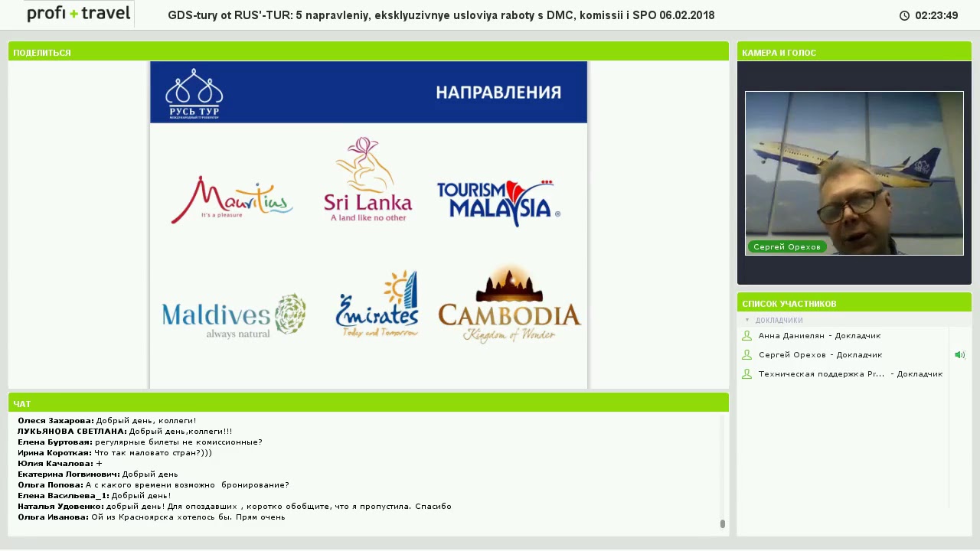Click the speaker webcam video feed

(x=854, y=173)
